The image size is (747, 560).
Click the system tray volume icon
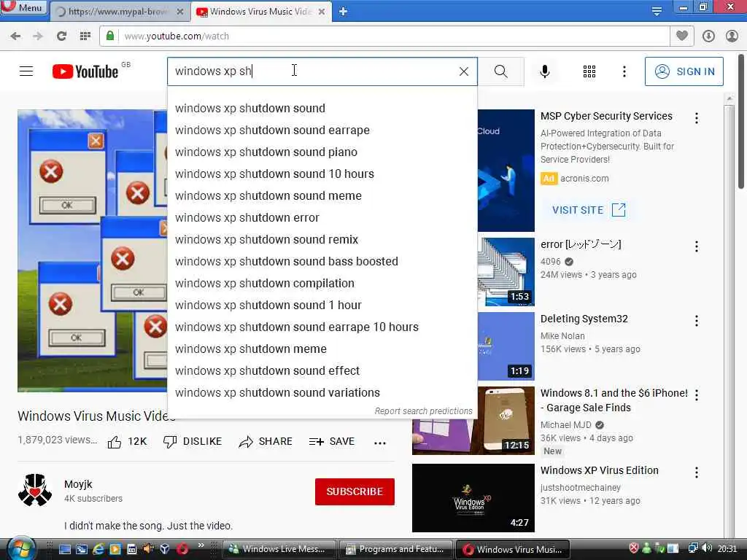click(x=706, y=548)
